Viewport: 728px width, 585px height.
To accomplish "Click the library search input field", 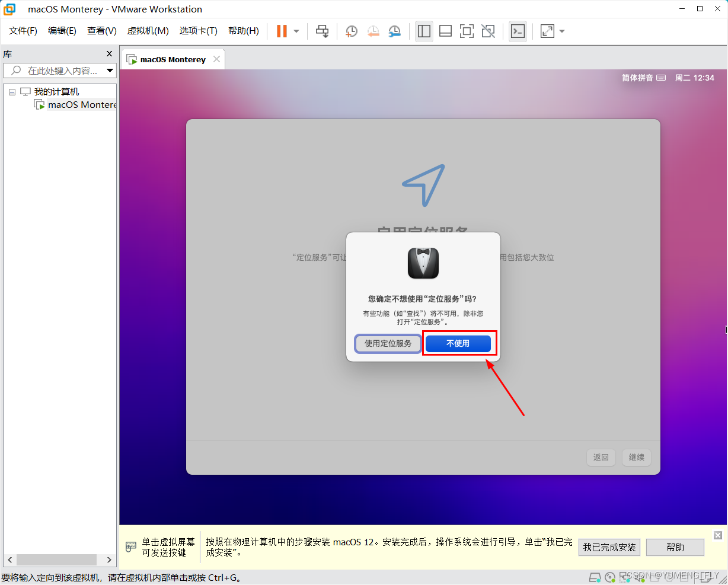I will click(x=55, y=71).
